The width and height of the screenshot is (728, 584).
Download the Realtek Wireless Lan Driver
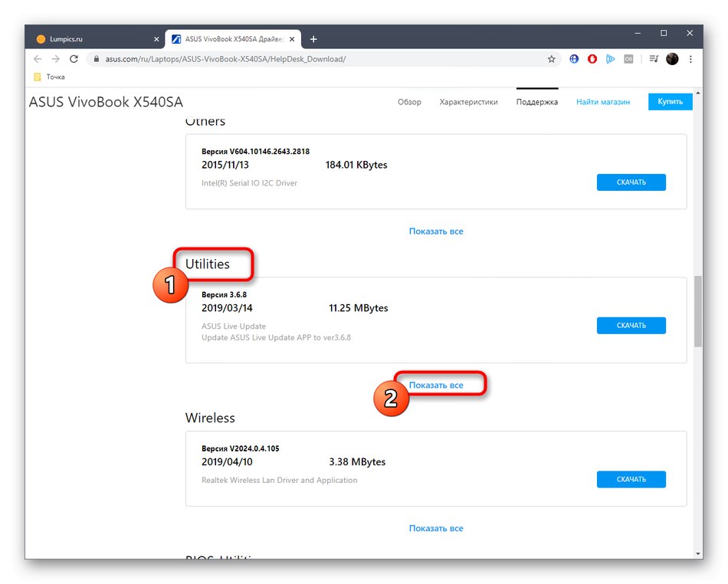click(x=631, y=478)
